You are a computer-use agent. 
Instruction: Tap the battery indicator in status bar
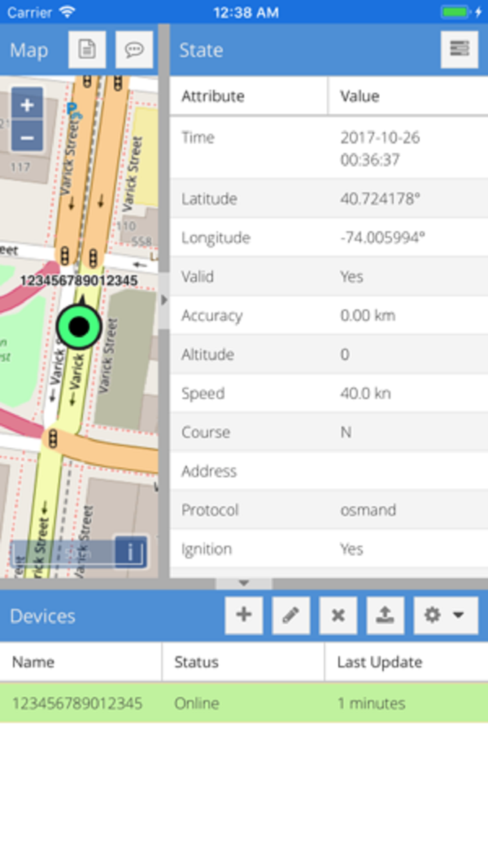pos(455,12)
